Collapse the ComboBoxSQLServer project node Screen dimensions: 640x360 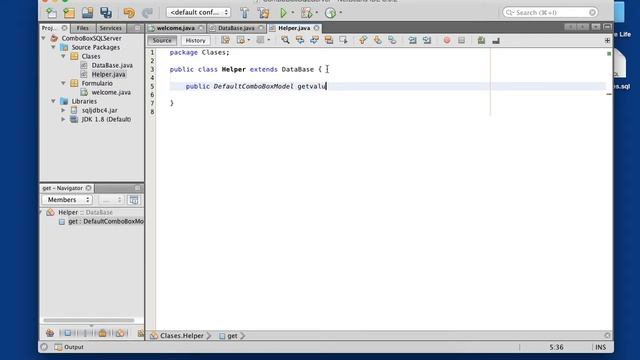tap(44, 38)
